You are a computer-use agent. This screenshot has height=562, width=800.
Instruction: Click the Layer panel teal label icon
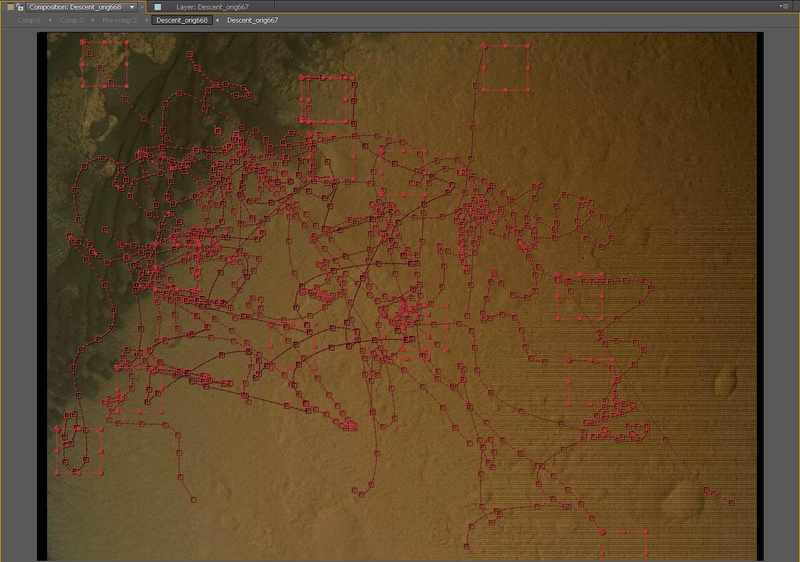pos(158,7)
